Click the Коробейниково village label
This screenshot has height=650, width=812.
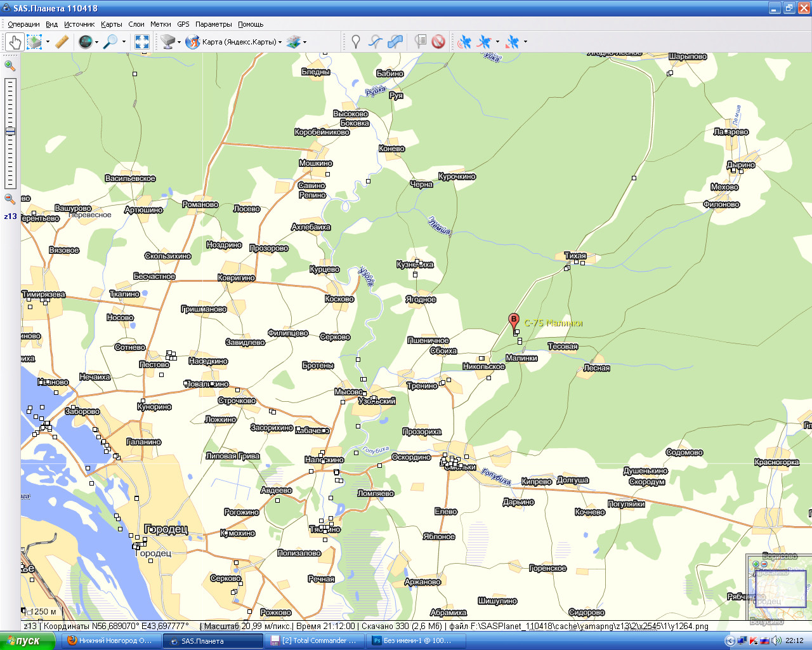pyautogui.click(x=322, y=132)
